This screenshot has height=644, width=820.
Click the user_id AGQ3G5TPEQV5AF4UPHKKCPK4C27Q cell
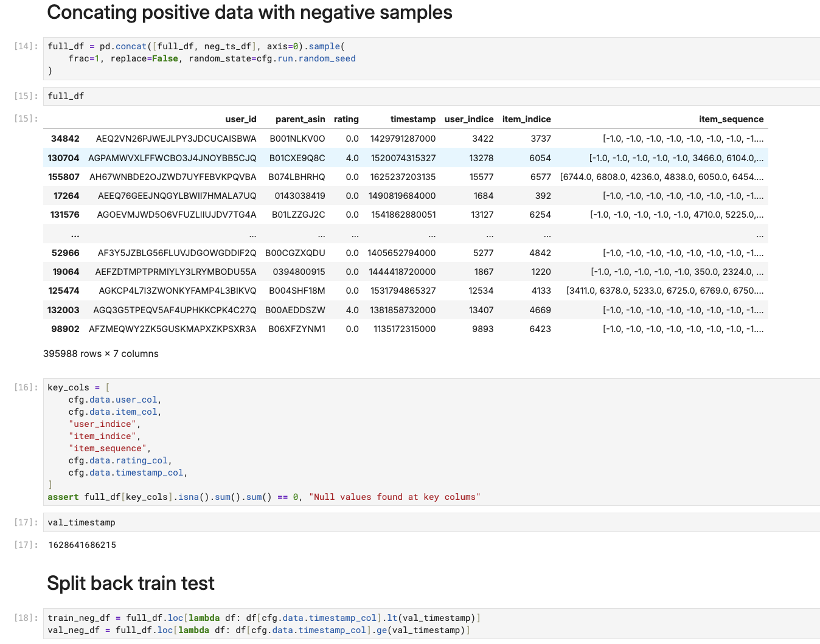click(175, 310)
